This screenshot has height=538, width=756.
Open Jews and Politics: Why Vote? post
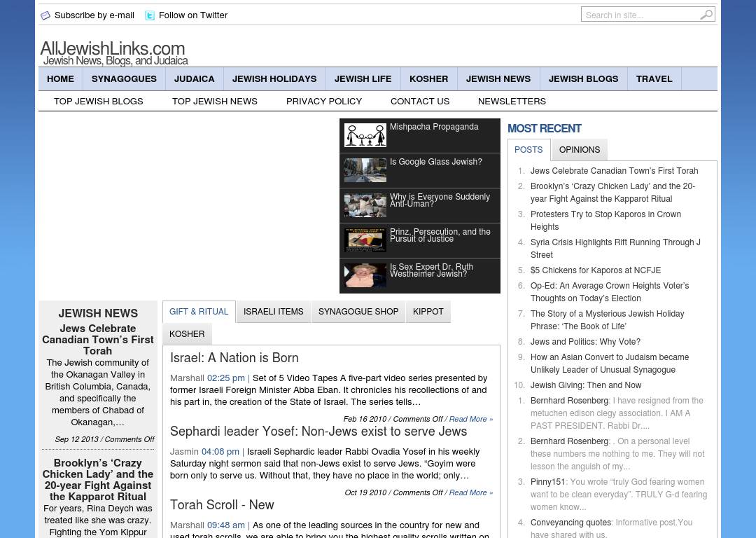click(585, 342)
